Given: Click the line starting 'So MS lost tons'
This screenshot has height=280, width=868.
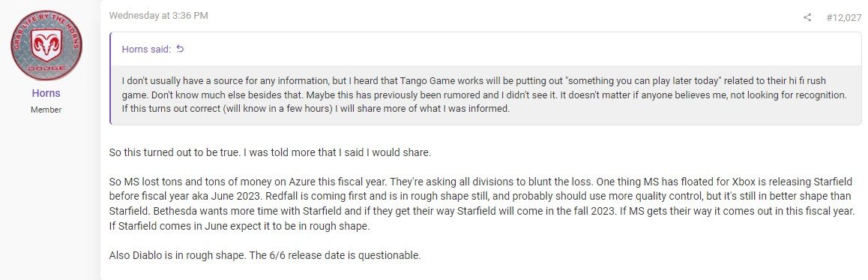Looking at the screenshot, I should coord(480,182).
